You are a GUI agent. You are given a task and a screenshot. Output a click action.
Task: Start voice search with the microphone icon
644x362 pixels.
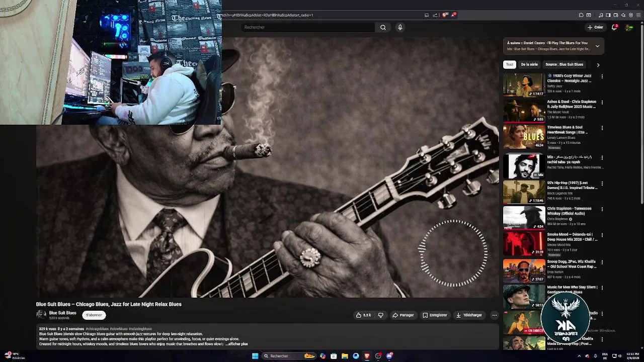pyautogui.click(x=400, y=27)
